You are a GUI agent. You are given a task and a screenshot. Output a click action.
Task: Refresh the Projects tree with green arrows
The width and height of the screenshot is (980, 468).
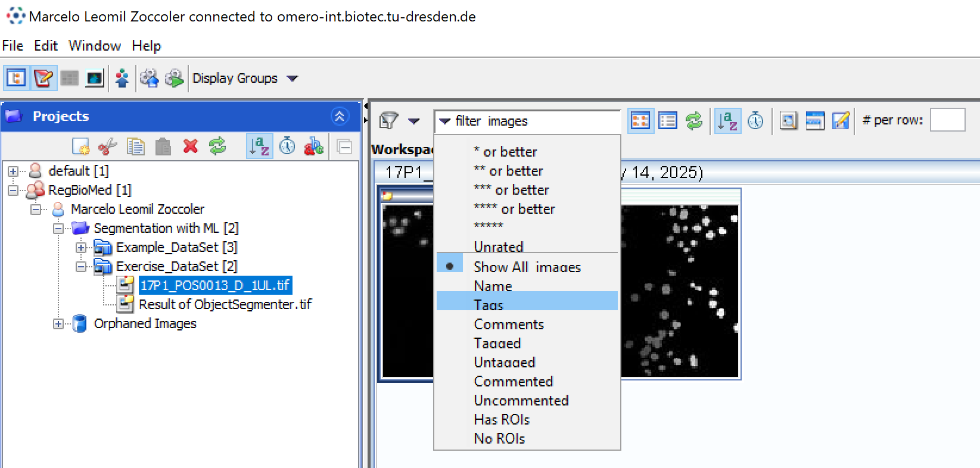[217, 146]
